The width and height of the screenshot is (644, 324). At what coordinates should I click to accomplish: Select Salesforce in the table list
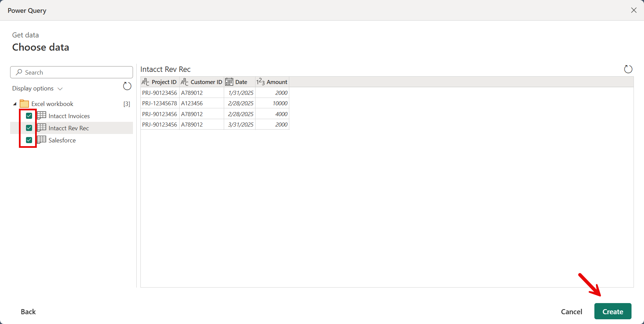62,140
